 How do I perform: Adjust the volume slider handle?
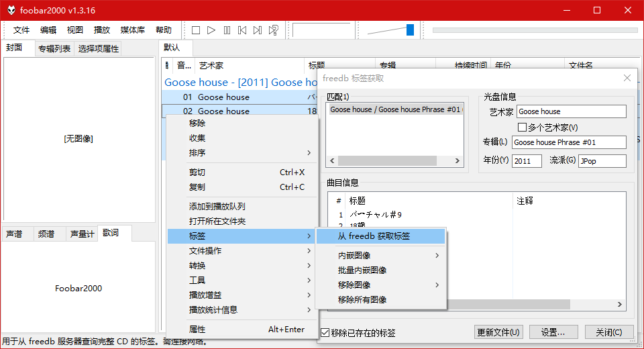[410, 30]
